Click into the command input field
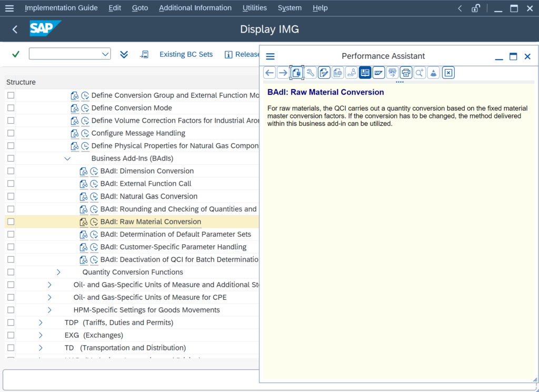The width and height of the screenshot is (539, 392). [66, 54]
